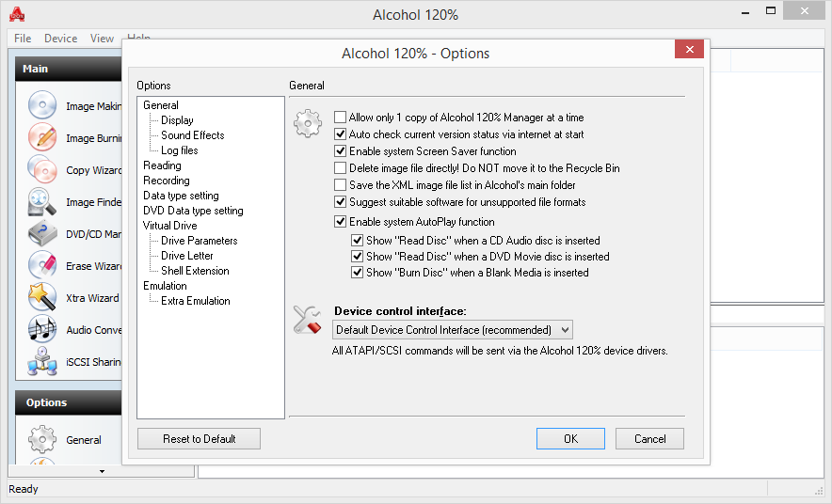832x504 pixels.
Task: Uncheck Auto check current version status
Action: click(340, 134)
